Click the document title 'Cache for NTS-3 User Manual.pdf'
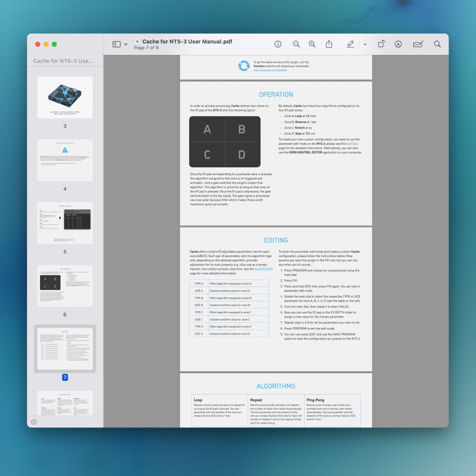The height and width of the screenshot is (476, 476). (187, 41)
